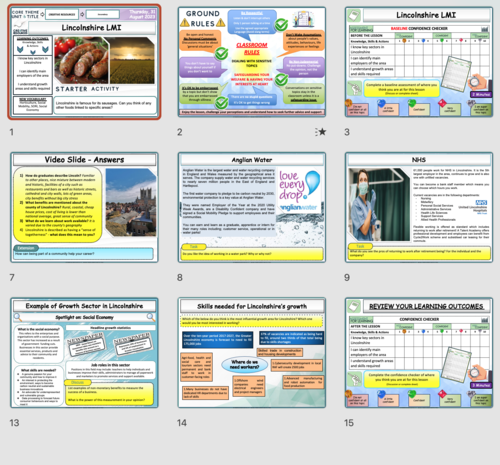
Task: Click slide number label 3
Action: coord(347,132)
